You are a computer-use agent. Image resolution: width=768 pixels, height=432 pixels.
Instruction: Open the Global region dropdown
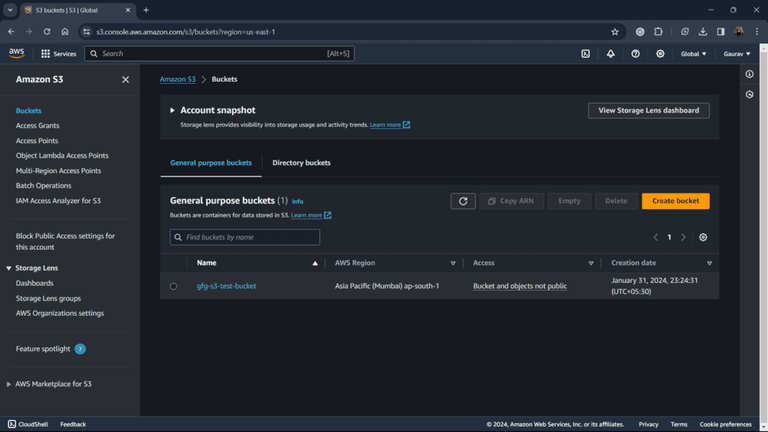point(693,54)
